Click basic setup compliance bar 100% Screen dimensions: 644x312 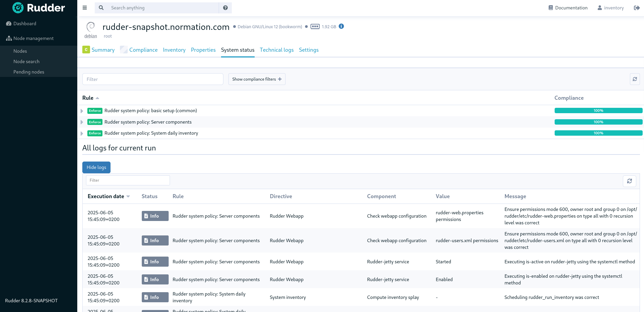pyautogui.click(x=598, y=110)
